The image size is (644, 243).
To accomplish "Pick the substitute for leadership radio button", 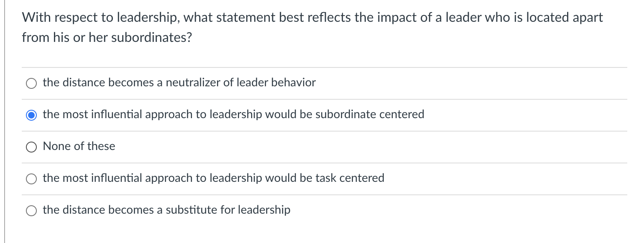I will (31, 211).
